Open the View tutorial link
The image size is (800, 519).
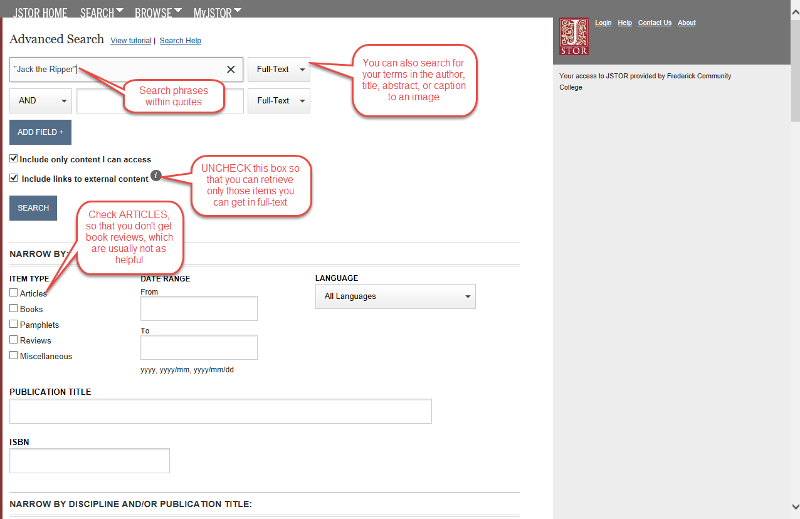click(131, 41)
